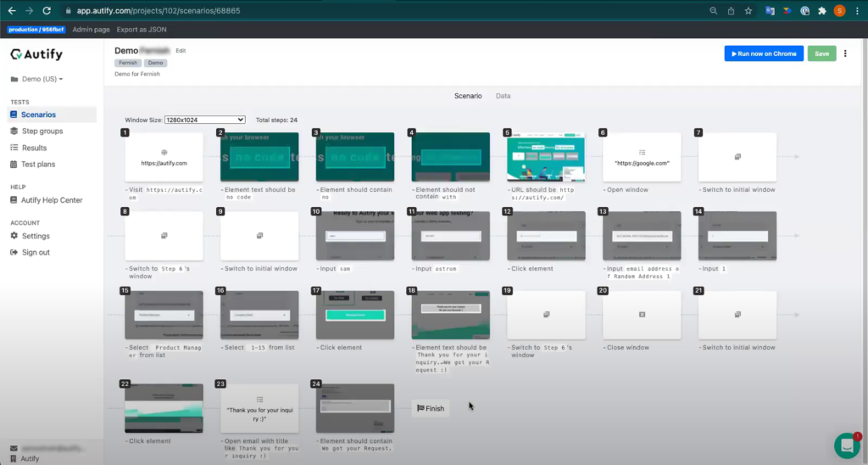This screenshot has height=465, width=868.
Task: Open step 12 Click element thumbnail
Action: click(x=547, y=236)
